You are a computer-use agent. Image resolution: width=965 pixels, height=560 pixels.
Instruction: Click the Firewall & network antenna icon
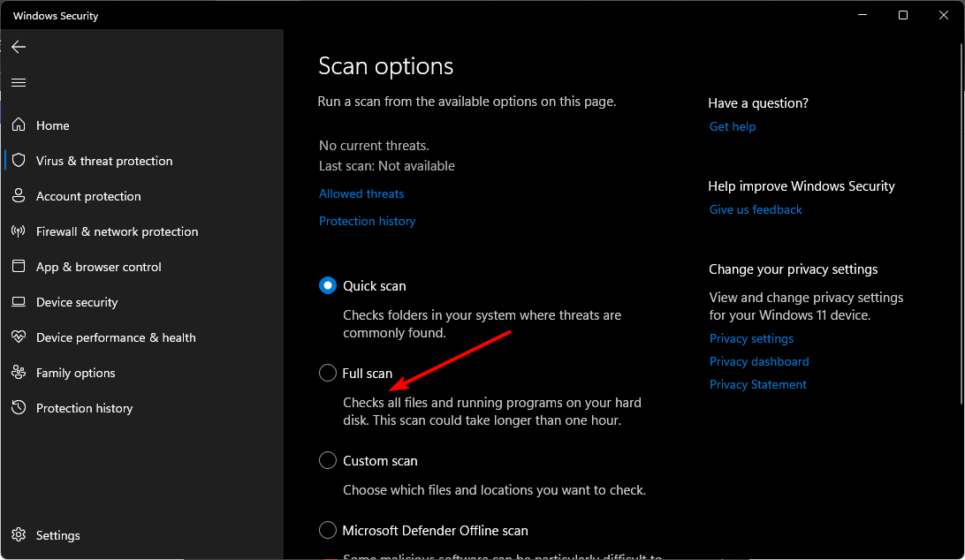pyautogui.click(x=19, y=231)
